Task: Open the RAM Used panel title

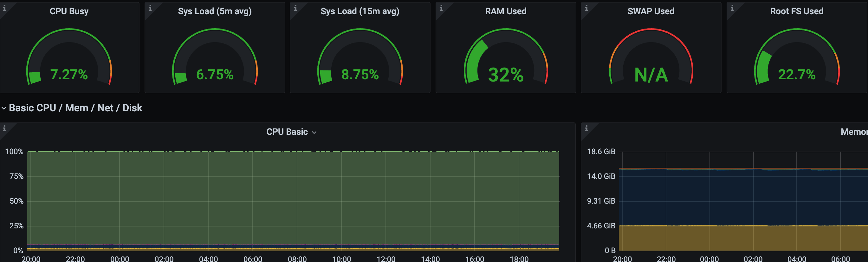Action: (x=505, y=11)
